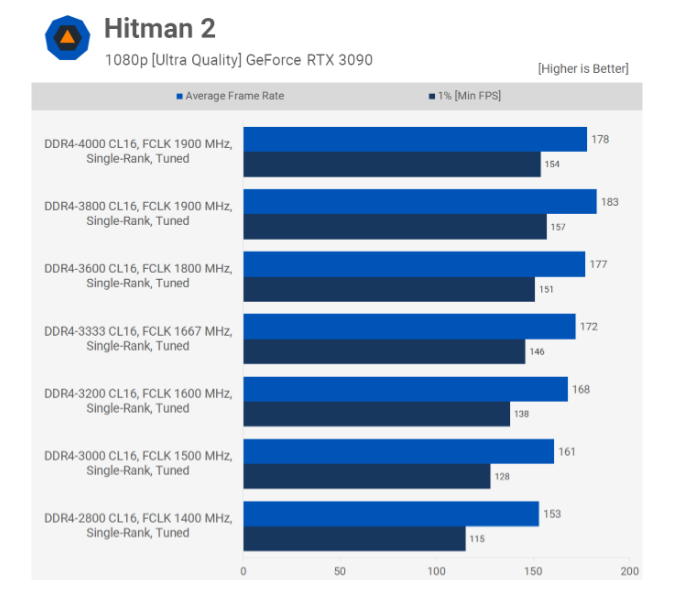Viewport: 675px width, 589px height.
Task: Select the DDR4-4000 CL16 FCLK 1900 MHz label
Action: (x=138, y=151)
